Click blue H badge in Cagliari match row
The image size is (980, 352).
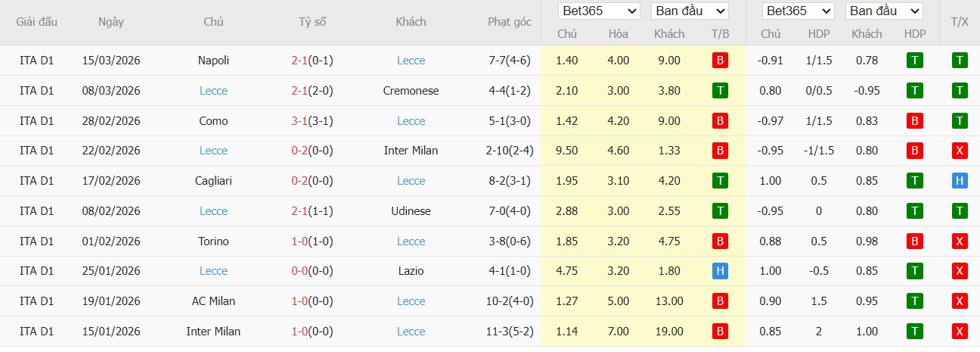click(960, 181)
